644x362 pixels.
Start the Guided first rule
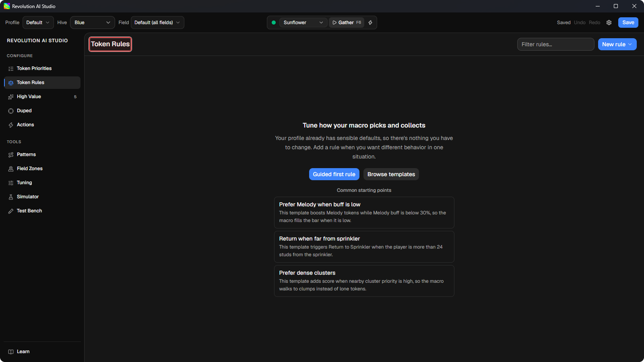coord(334,174)
